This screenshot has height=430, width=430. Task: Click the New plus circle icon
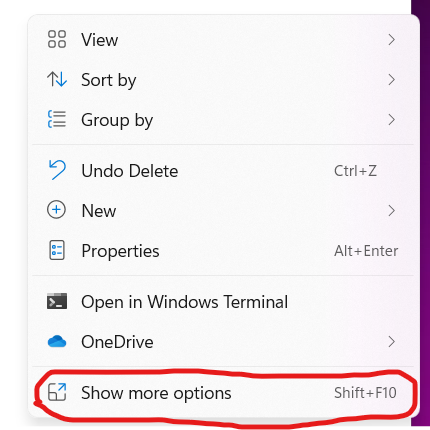[x=56, y=210]
